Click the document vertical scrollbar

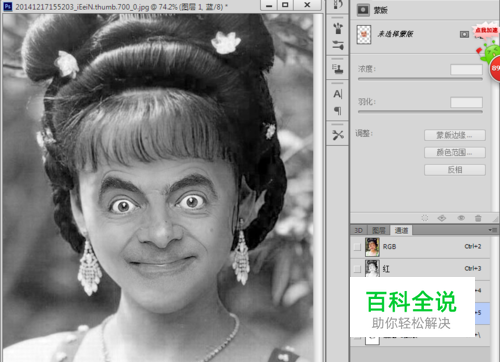318,187
